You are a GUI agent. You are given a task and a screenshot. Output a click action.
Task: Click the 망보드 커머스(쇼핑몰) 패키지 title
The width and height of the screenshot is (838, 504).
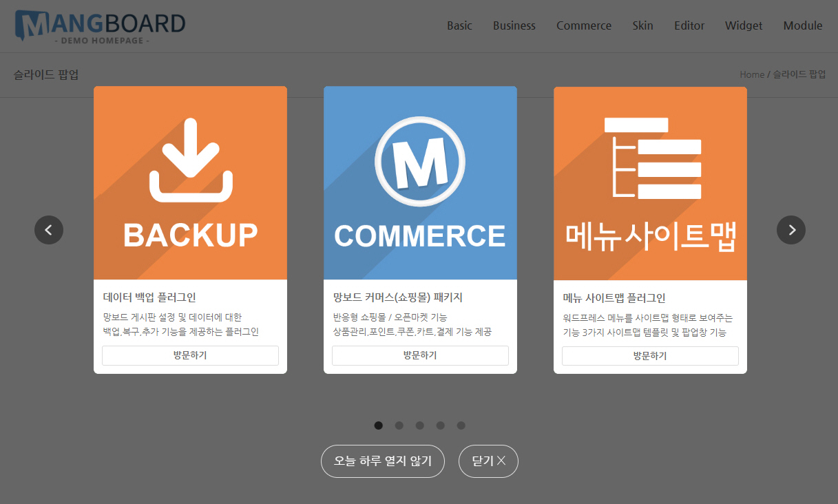(x=398, y=297)
